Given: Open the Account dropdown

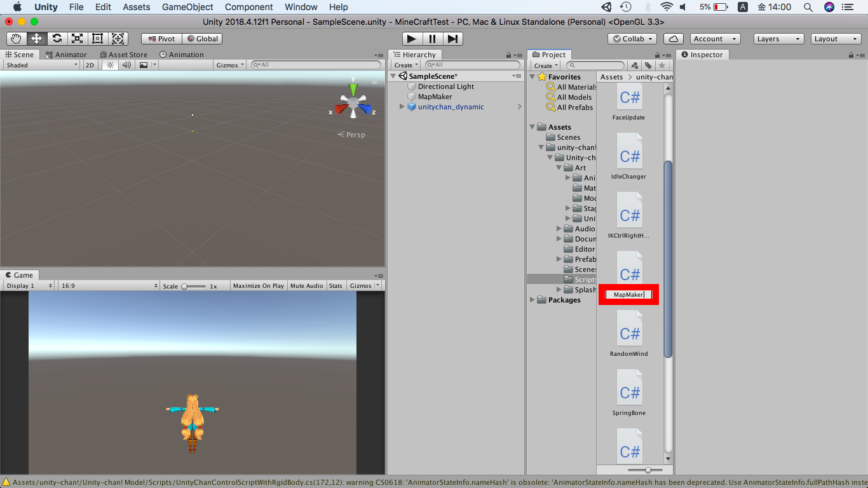Looking at the screenshot, I should click(x=715, y=39).
